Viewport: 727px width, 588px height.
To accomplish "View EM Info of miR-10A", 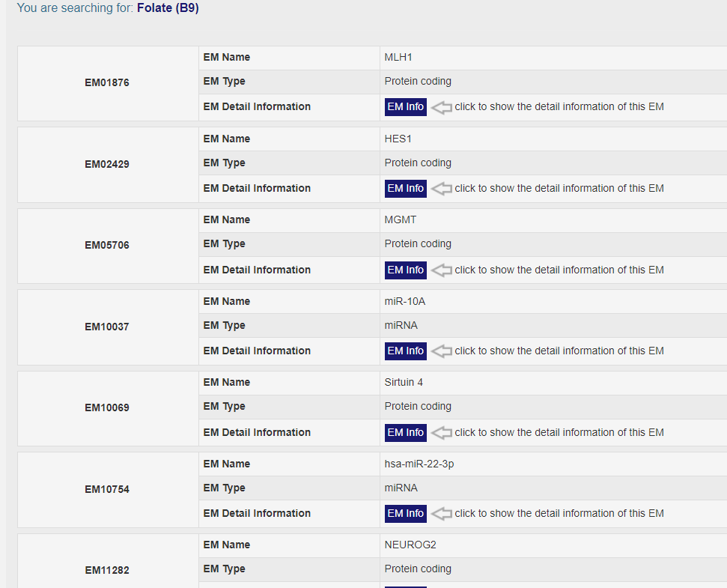I will pos(406,351).
